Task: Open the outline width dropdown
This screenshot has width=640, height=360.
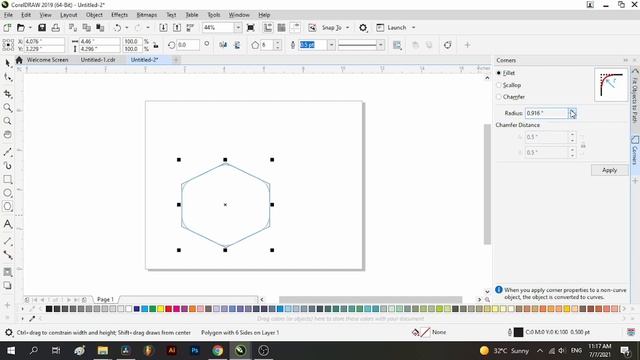Action: click(x=331, y=45)
